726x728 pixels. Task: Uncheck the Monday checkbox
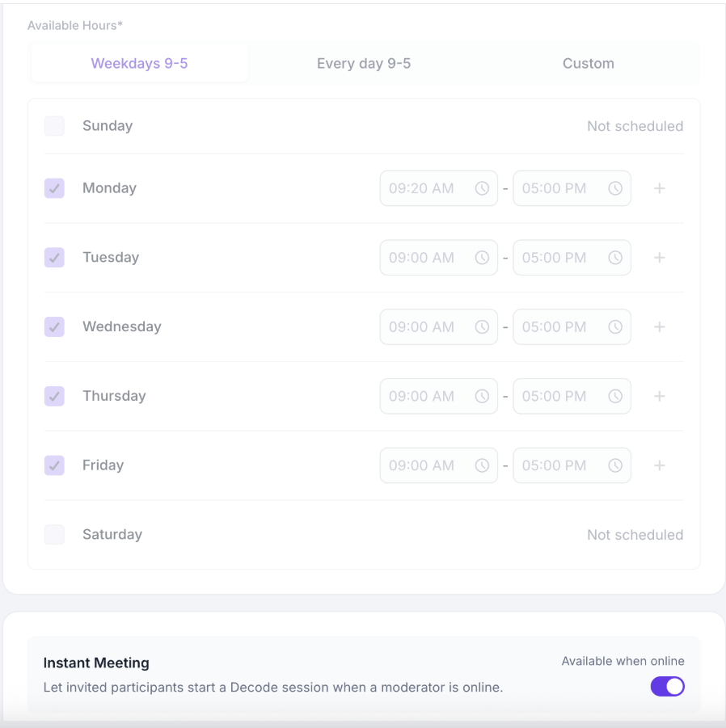54,188
